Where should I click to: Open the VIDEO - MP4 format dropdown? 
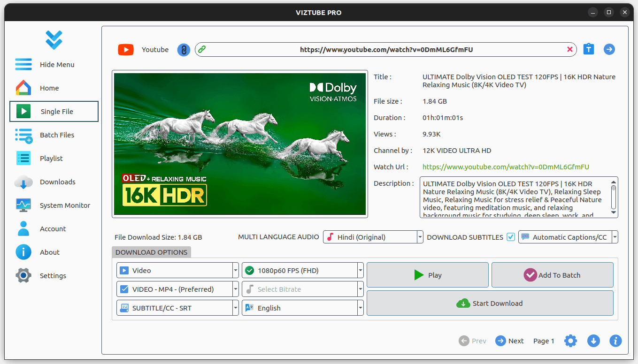tap(177, 289)
